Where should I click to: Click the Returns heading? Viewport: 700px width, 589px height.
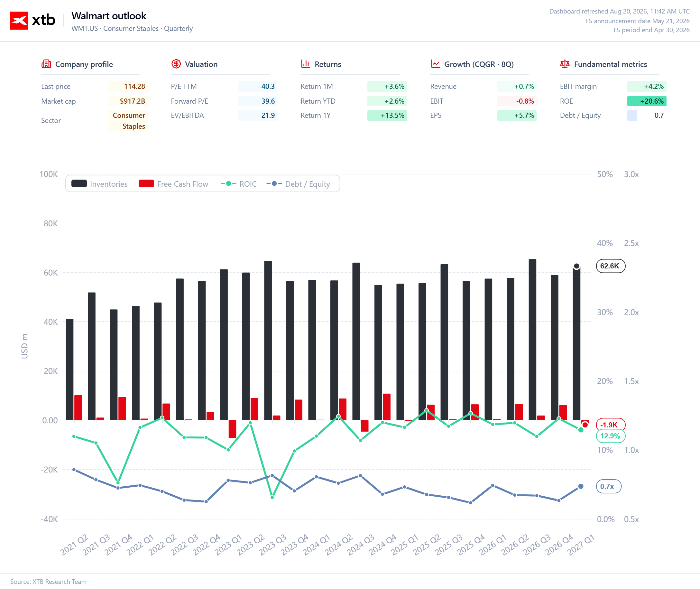328,64
